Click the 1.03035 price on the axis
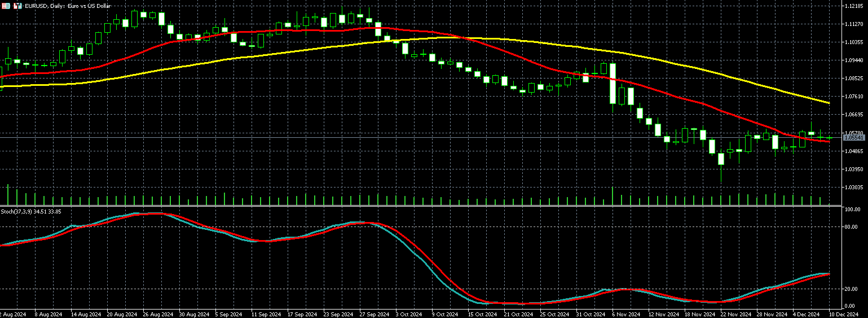This screenshot has height=318, width=868. (x=853, y=187)
